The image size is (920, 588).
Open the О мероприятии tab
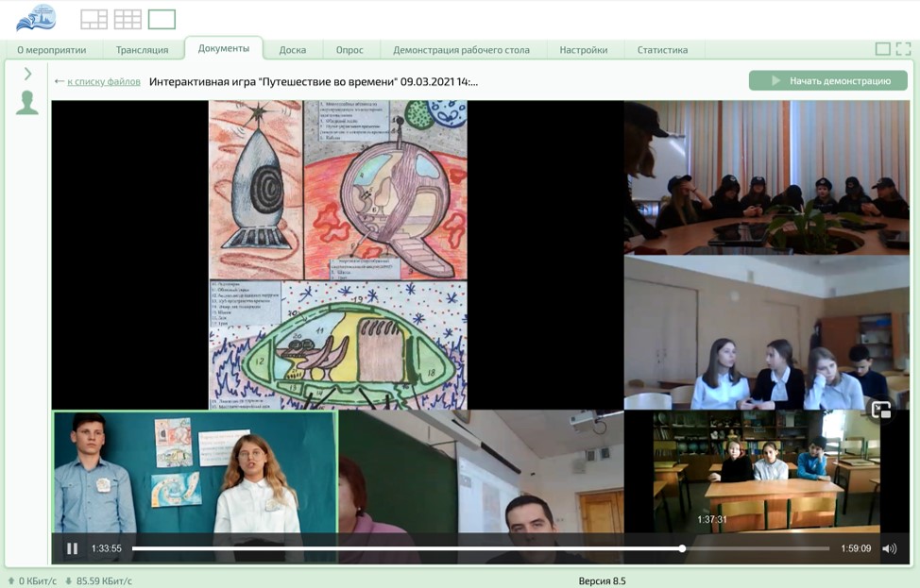click(x=52, y=50)
